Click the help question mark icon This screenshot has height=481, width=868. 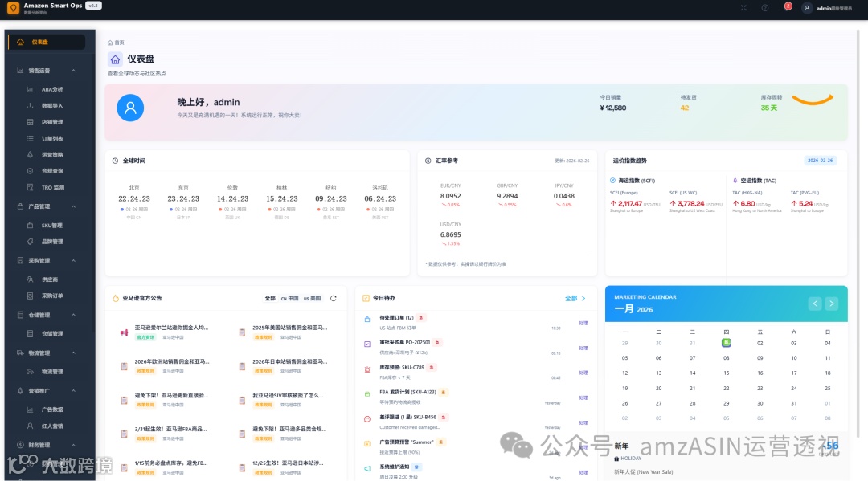[765, 8]
